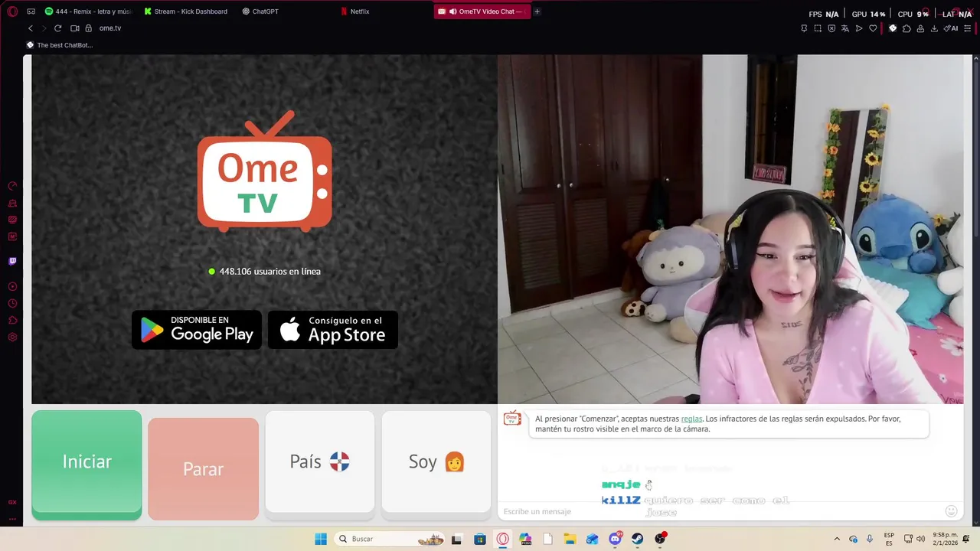
Task: Open the Windows Start menu
Action: pos(321,539)
